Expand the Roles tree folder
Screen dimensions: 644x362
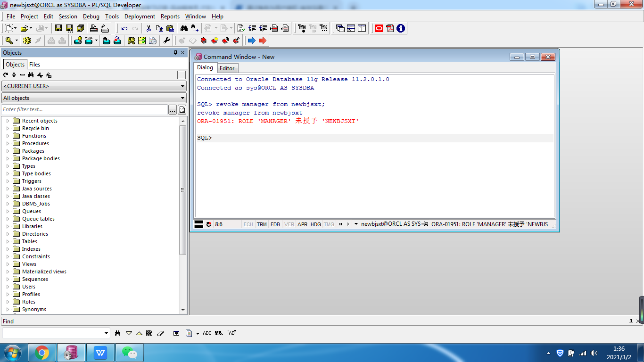pos(8,302)
